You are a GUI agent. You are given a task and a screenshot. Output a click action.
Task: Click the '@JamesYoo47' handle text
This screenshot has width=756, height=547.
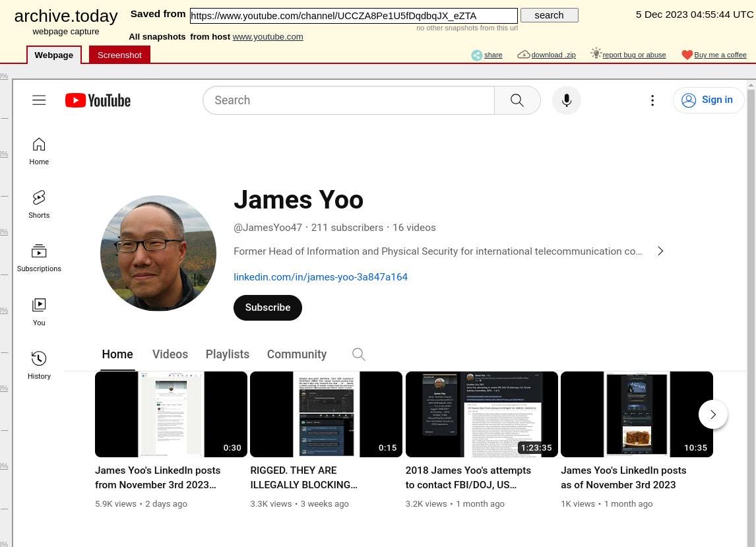pyautogui.click(x=268, y=227)
